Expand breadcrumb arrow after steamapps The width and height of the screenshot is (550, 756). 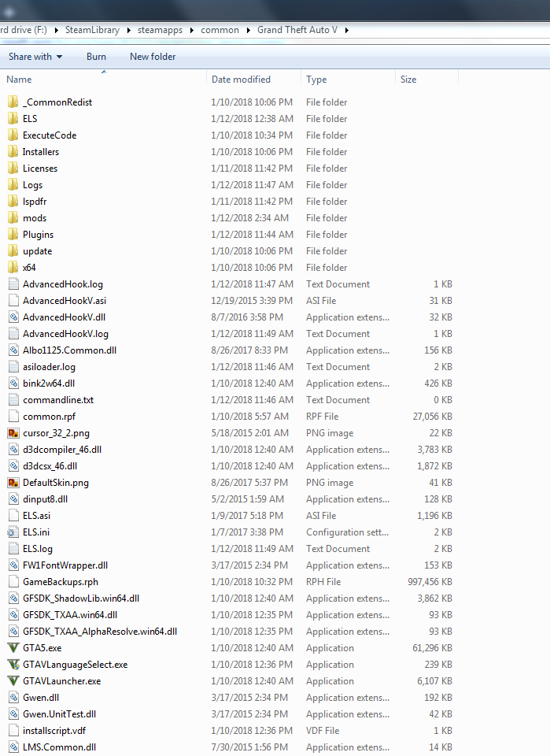tap(192, 30)
